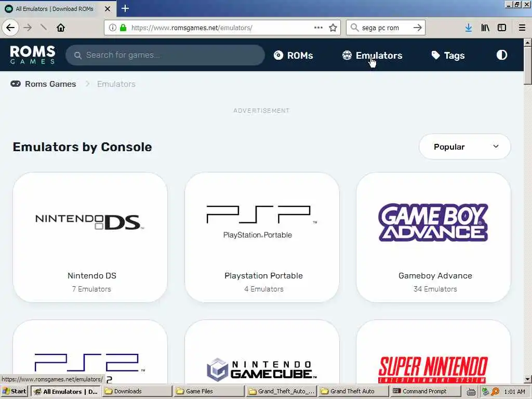This screenshot has width=532, height=399.
Task: Switch to Game Files taskbar window
Action: click(x=209, y=391)
